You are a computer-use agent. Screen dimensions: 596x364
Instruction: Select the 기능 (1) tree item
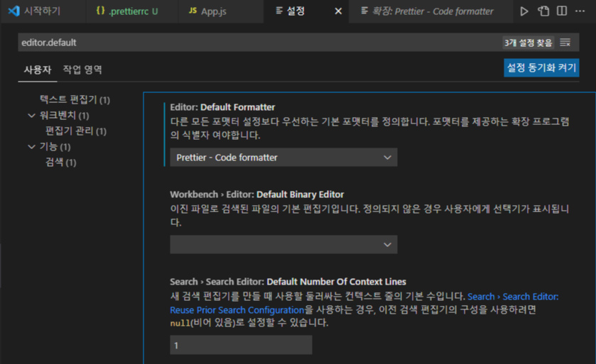click(55, 147)
